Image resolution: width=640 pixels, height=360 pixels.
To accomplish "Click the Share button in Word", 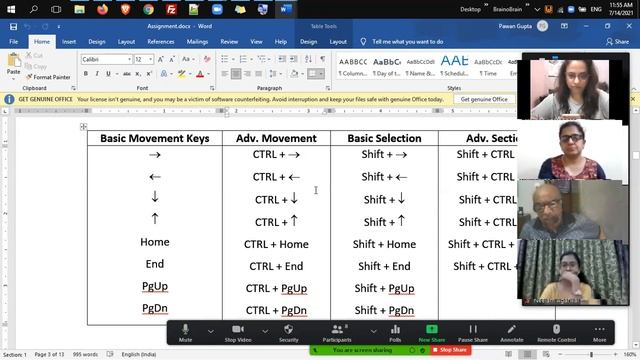I will 618,42.
